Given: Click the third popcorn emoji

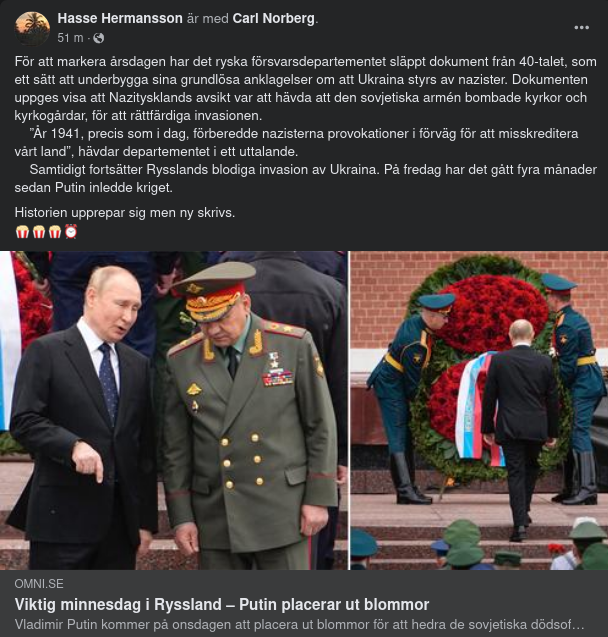Looking at the screenshot, I should pyautogui.click(x=55, y=232).
